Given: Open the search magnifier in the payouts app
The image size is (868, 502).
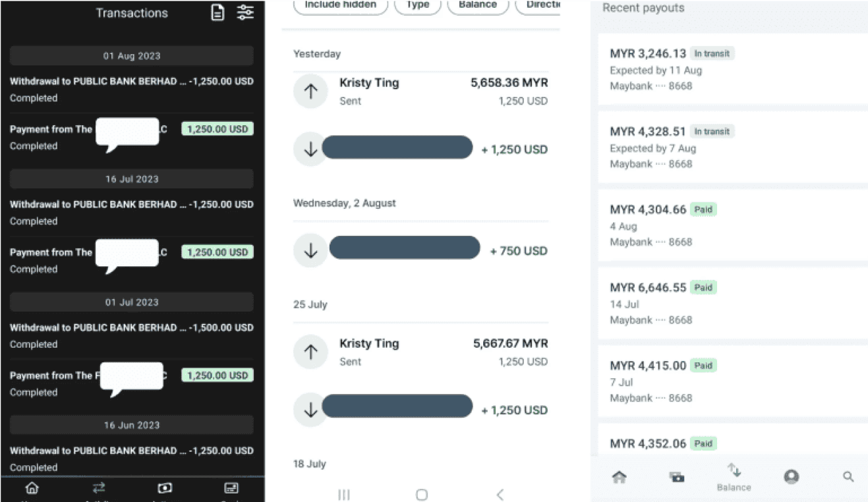Looking at the screenshot, I should (848, 477).
